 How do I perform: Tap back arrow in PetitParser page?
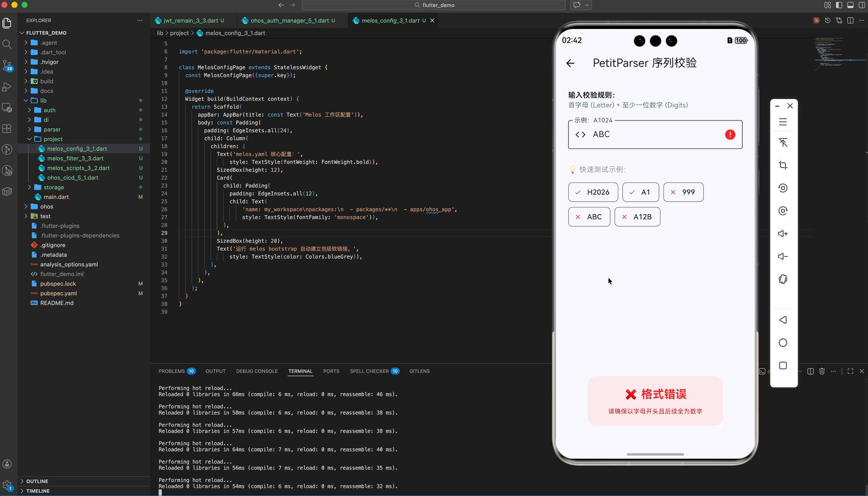(570, 63)
